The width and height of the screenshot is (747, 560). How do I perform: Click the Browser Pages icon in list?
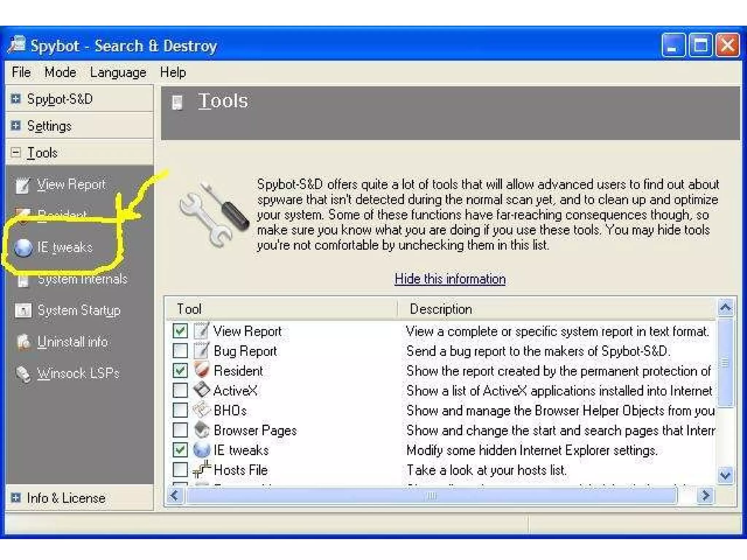tap(201, 430)
